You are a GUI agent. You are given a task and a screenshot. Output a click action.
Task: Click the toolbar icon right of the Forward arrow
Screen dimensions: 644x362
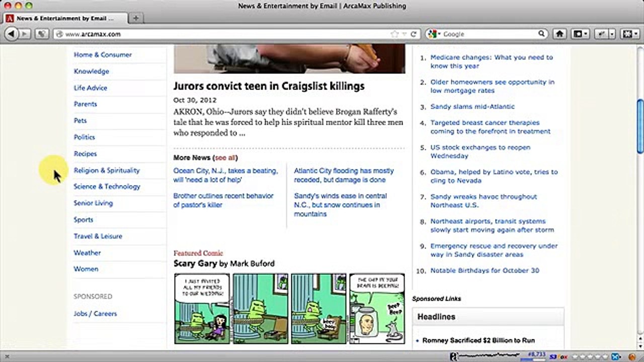42,34
